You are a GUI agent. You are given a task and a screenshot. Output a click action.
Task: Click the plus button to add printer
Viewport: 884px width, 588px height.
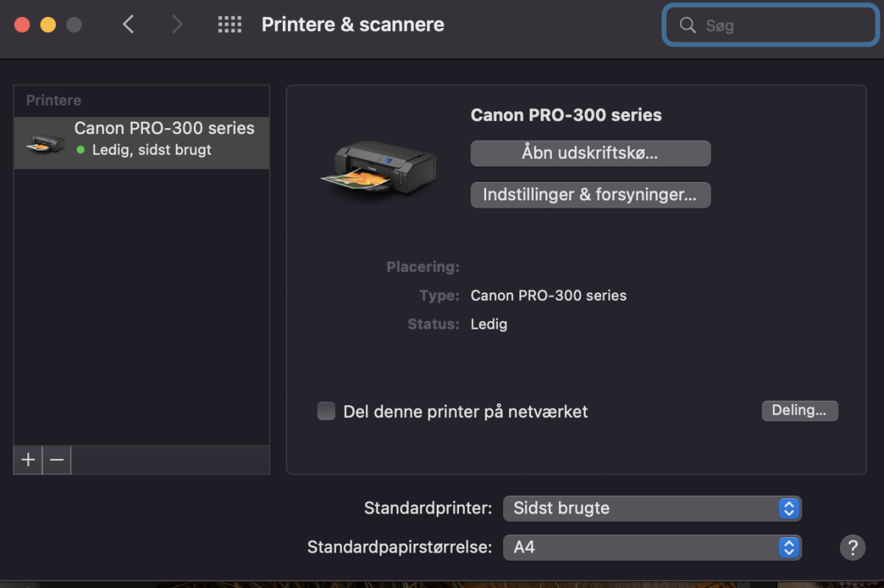(28, 460)
